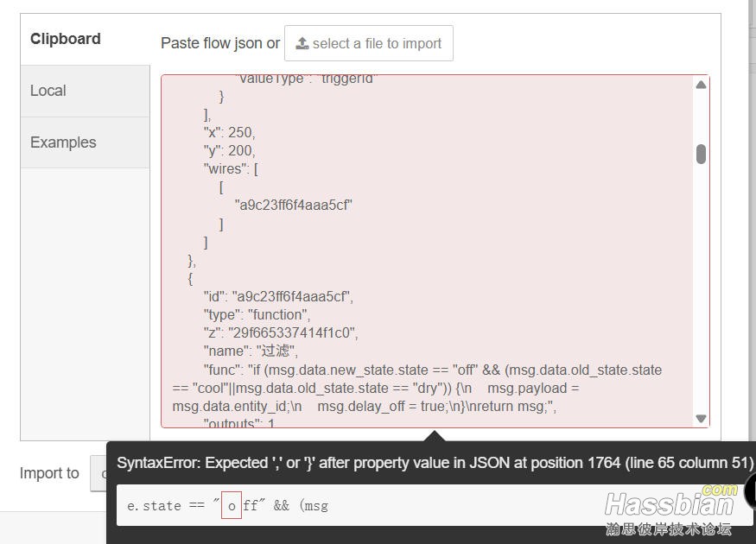Screen dimensions: 756x544
Task: Click the textarea scroll up arrow
Action: click(701, 85)
